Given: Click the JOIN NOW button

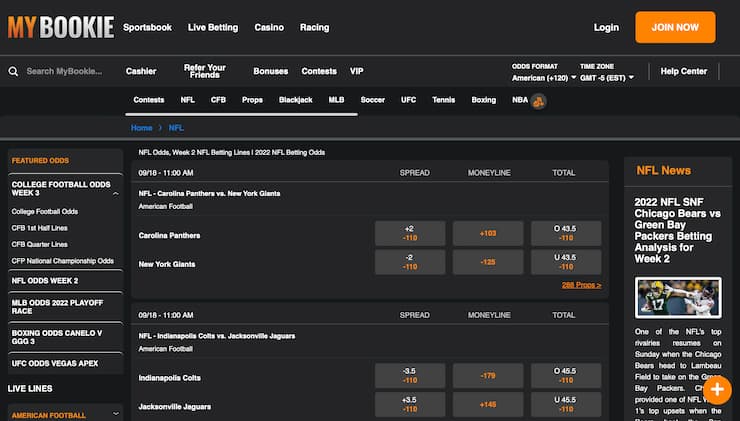Looking at the screenshot, I should tap(675, 27).
